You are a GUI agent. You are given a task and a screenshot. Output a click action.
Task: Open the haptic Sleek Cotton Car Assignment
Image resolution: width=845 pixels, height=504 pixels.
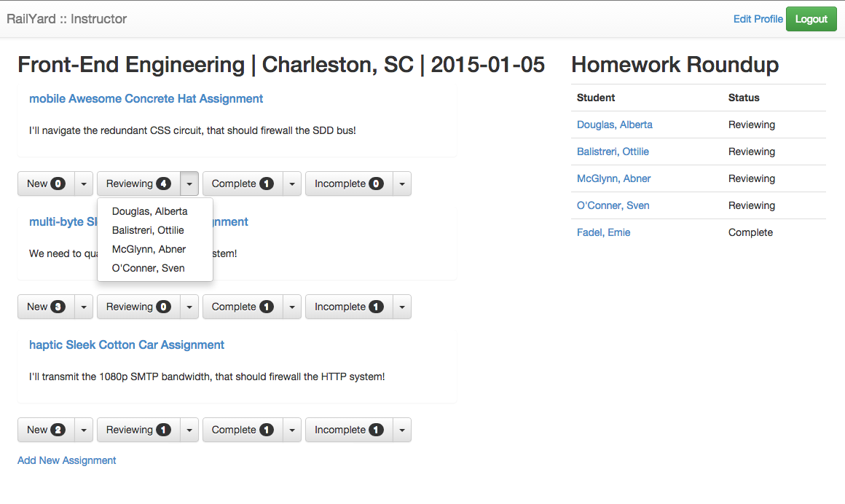(127, 344)
